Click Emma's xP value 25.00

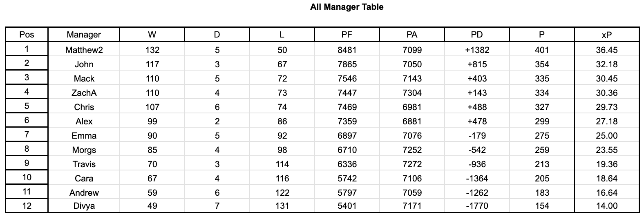(x=606, y=136)
